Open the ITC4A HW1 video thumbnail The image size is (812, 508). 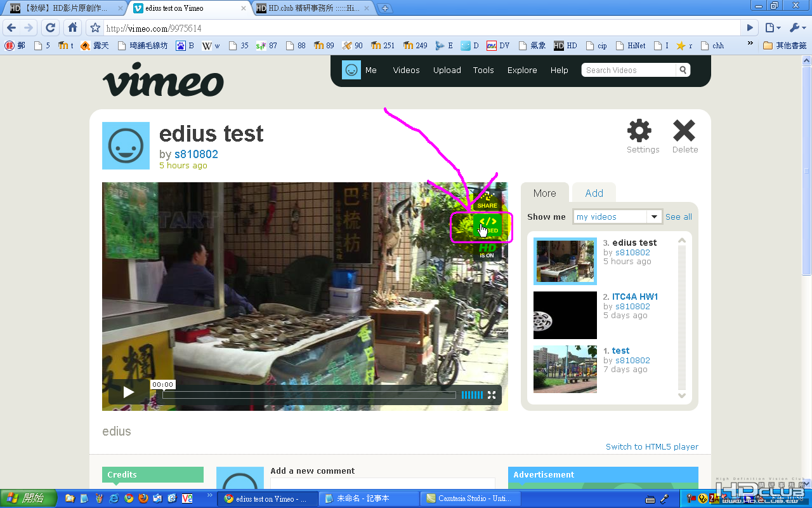click(x=565, y=315)
